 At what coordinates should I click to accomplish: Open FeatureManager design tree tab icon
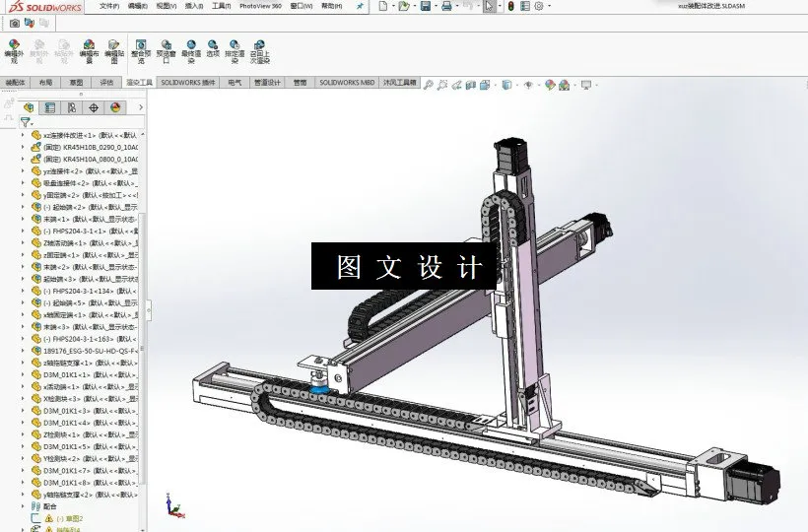[29, 107]
